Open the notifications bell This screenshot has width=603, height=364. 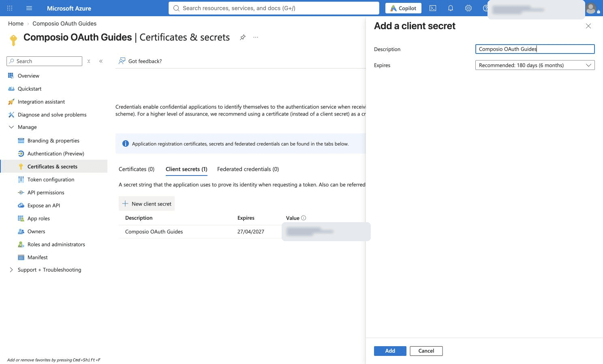tap(451, 8)
